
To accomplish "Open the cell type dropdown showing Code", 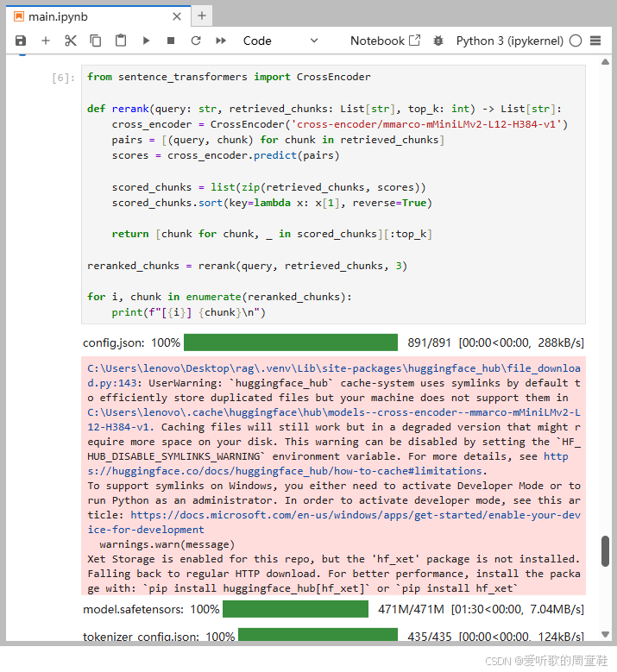I will pyautogui.click(x=280, y=41).
